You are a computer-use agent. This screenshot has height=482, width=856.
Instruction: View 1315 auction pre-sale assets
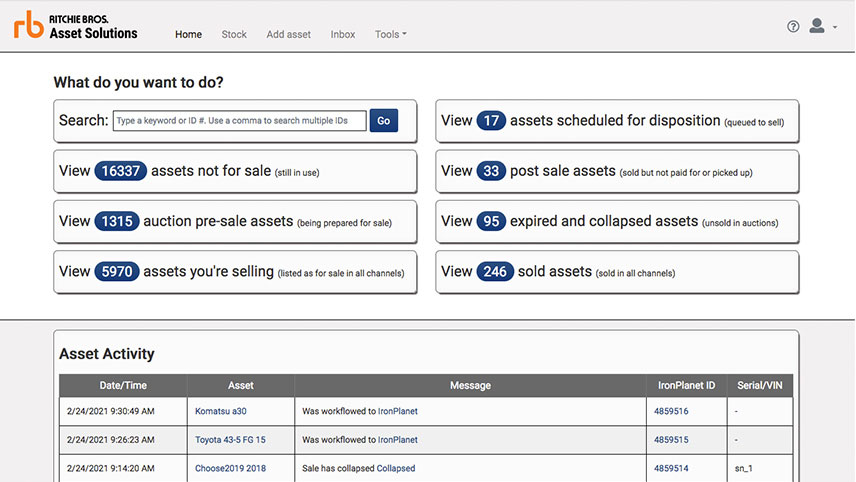pyautogui.click(x=235, y=222)
